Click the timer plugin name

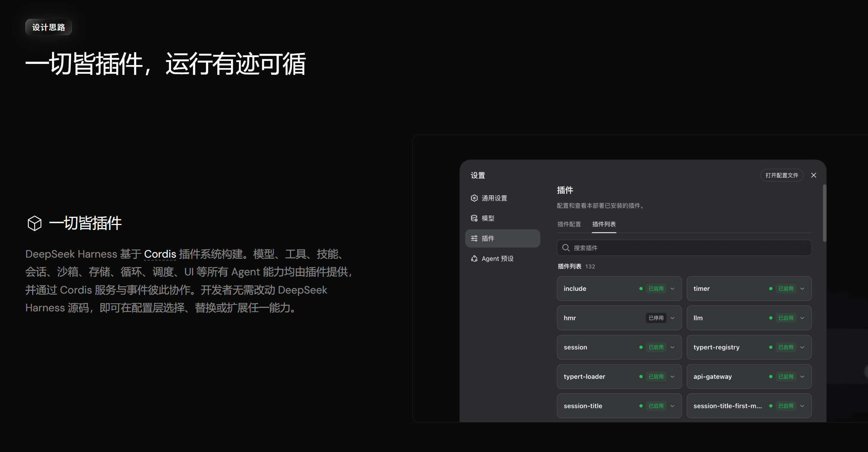[x=701, y=289]
